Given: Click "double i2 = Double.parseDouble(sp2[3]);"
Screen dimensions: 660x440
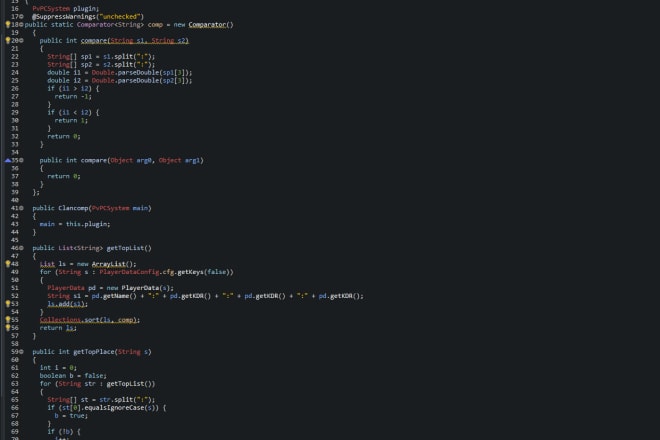Looking at the screenshot, I should (x=120, y=80).
